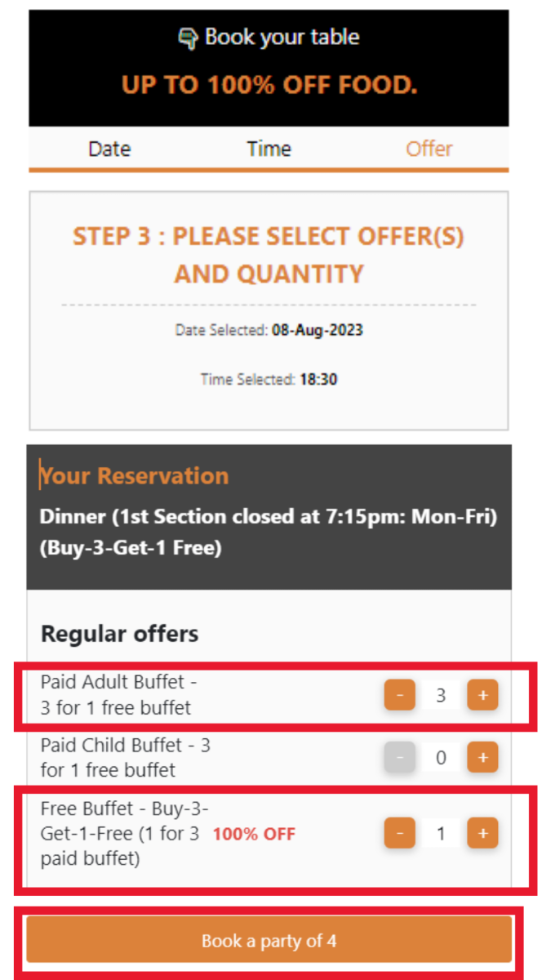Click the Book a party of 4 button
551x980 pixels.
pyautogui.click(x=269, y=941)
